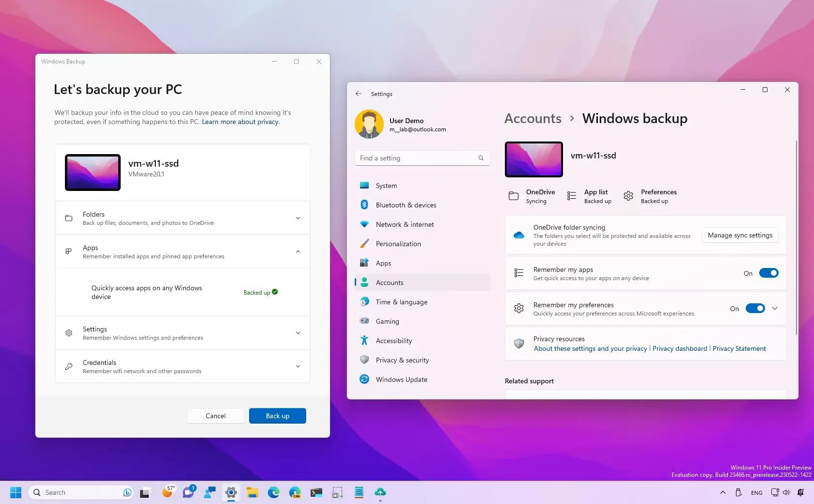Go to Gaming settings page
The height and width of the screenshot is (504, 814).
(x=423, y=321)
